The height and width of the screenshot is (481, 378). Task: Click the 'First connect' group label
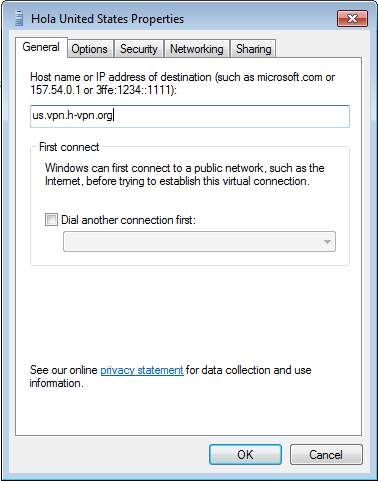[x=69, y=147]
